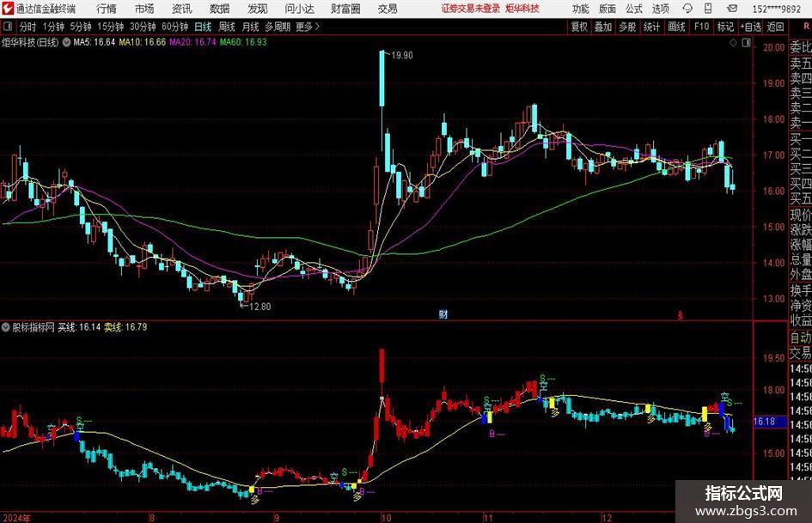Screen dimensions: 812x523
Task: Click the 炬华科技 stock name in title bar
Action: click(x=522, y=9)
